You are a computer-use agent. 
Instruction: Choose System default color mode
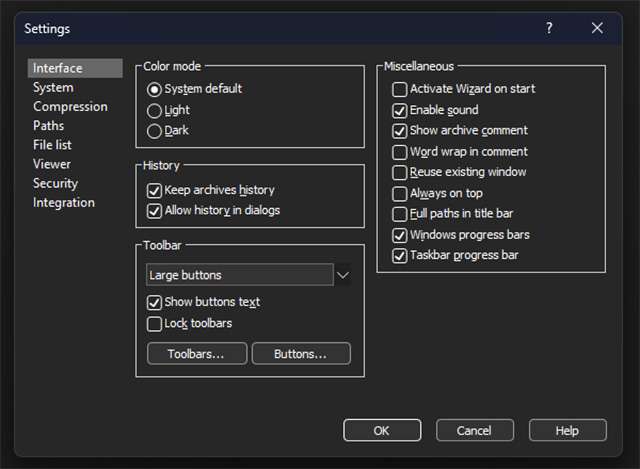tap(155, 89)
